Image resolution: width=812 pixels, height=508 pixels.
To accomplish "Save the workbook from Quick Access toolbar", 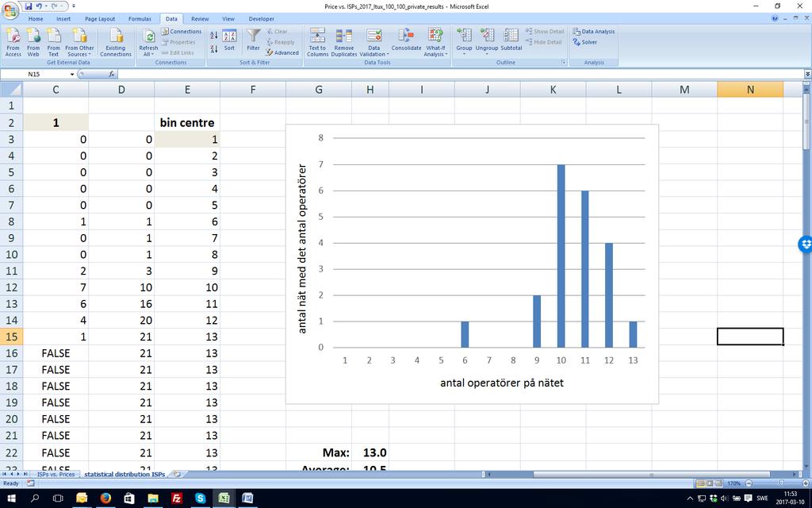I will [x=29, y=6].
